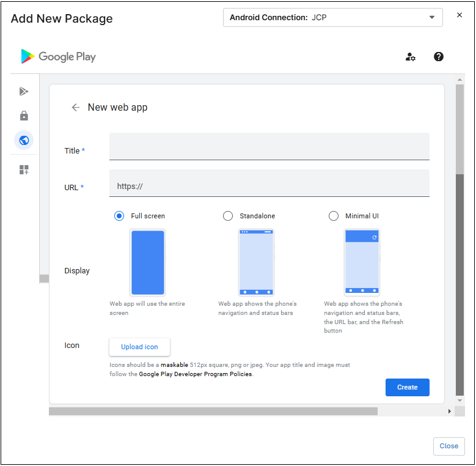Click into the Title text field
Screen dimensions: 476x466
coord(269,147)
